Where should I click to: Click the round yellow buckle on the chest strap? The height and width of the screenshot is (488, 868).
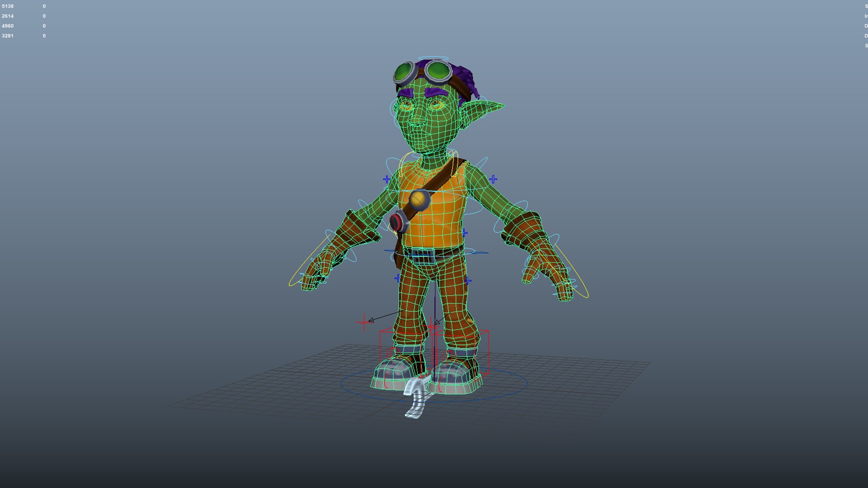coord(419,199)
